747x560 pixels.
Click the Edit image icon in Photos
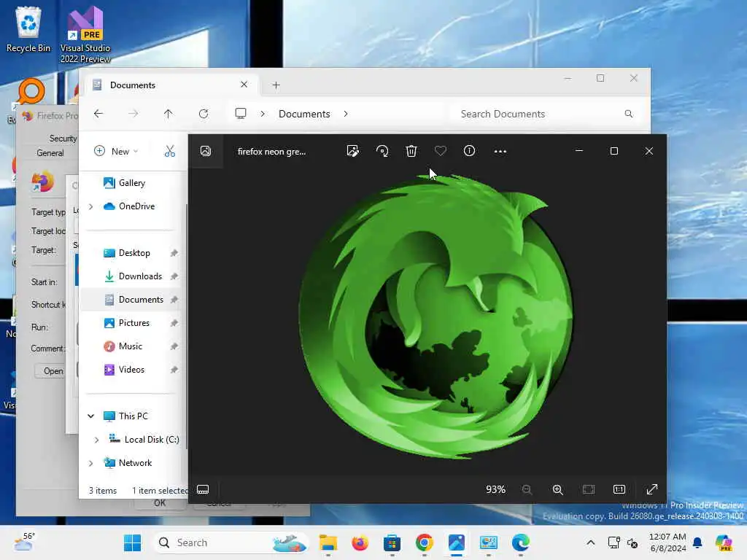352,151
